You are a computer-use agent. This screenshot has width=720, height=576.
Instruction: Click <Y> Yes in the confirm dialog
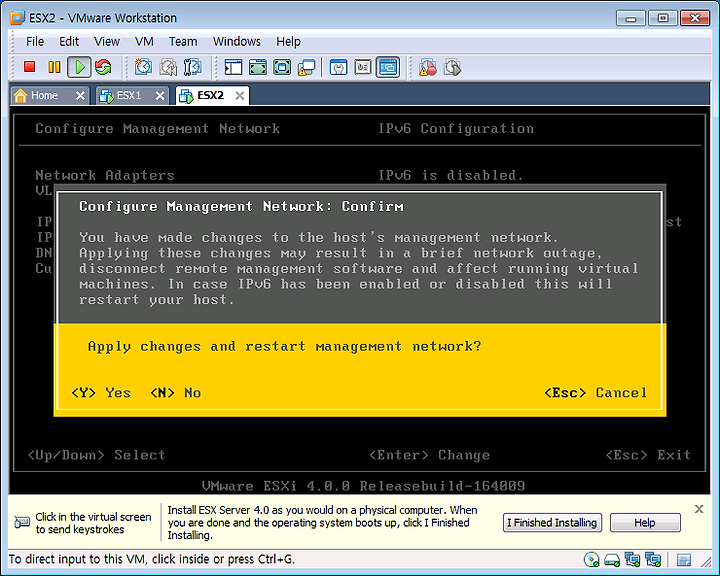coord(101,393)
